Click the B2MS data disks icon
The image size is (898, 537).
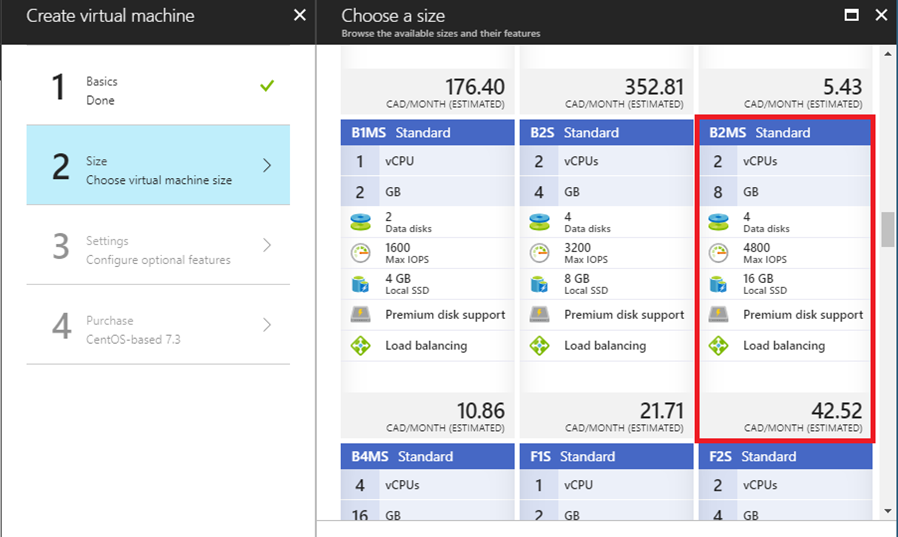pyautogui.click(x=718, y=222)
